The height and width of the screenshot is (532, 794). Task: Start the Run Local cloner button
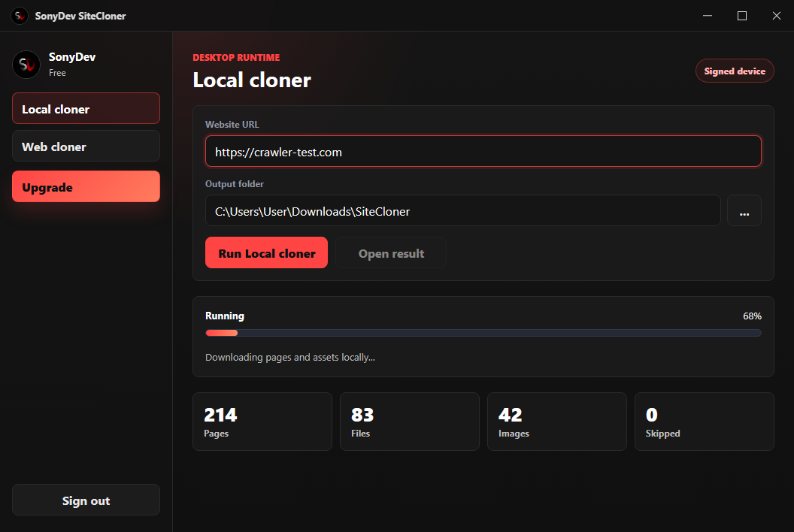point(266,252)
